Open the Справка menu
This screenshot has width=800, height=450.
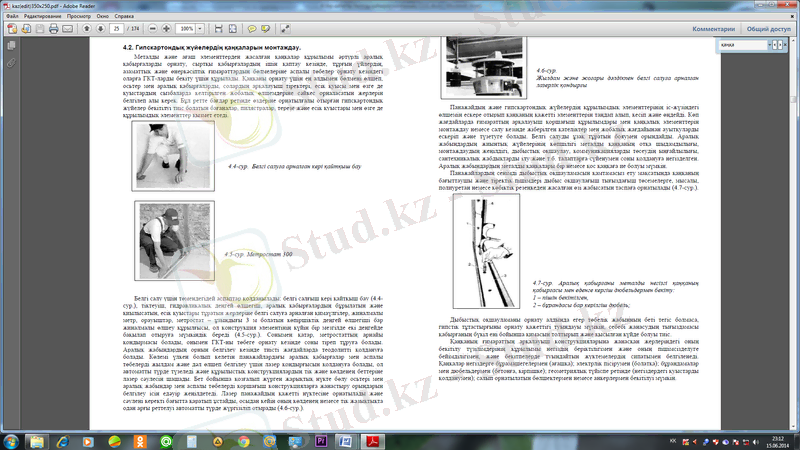124,16
